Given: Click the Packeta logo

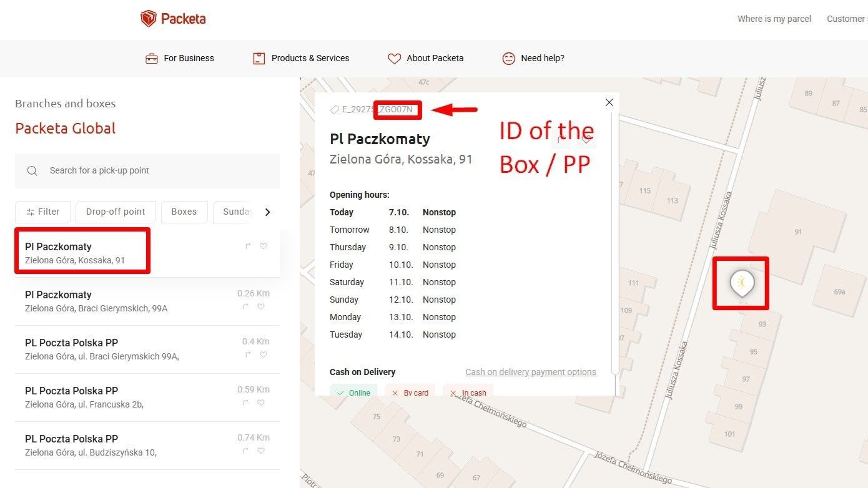Looking at the screenshot, I should (173, 19).
